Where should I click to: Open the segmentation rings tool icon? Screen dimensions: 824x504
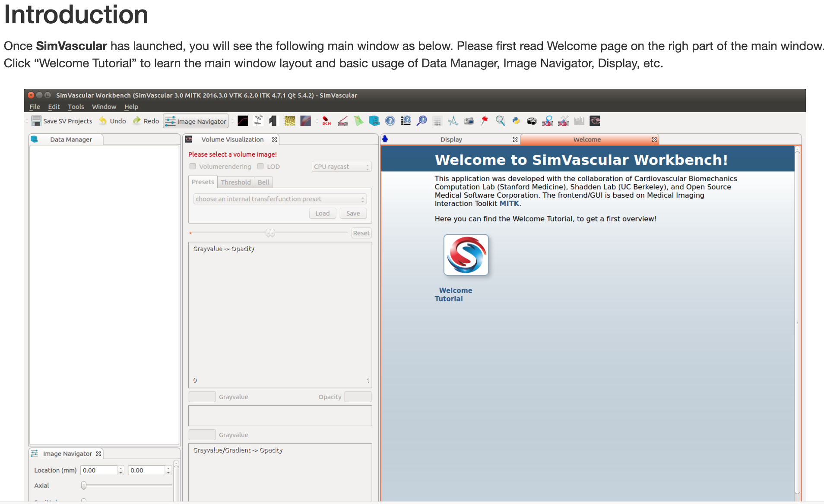tap(258, 121)
